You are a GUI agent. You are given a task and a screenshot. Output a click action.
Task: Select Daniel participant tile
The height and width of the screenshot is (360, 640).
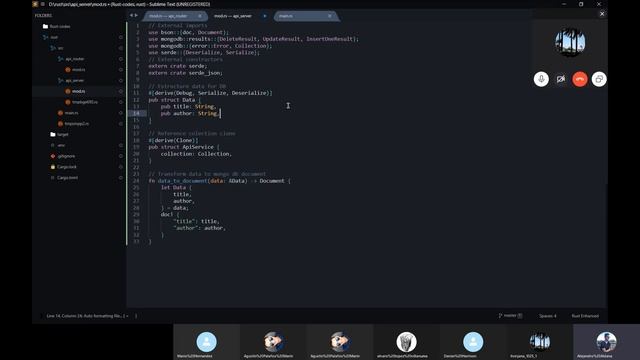[473, 342]
